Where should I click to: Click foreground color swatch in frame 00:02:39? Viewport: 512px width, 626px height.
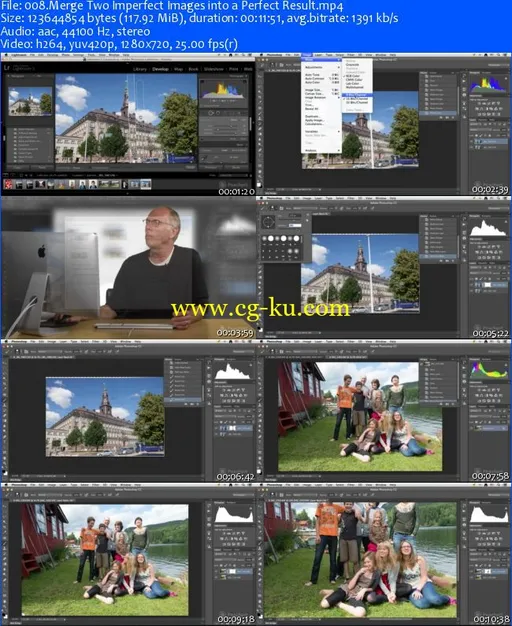click(259, 185)
